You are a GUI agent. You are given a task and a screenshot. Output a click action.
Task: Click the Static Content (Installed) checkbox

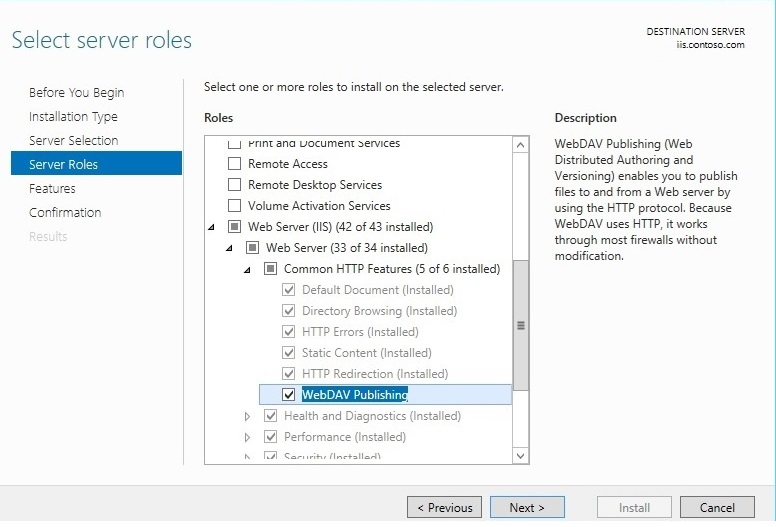point(289,353)
